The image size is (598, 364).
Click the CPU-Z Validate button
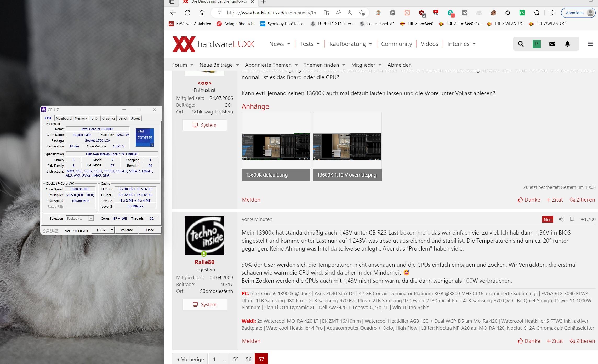click(127, 230)
